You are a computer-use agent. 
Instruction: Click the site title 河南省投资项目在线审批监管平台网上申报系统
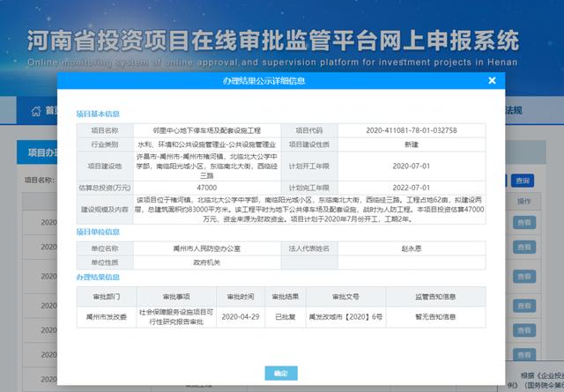[x=273, y=41]
